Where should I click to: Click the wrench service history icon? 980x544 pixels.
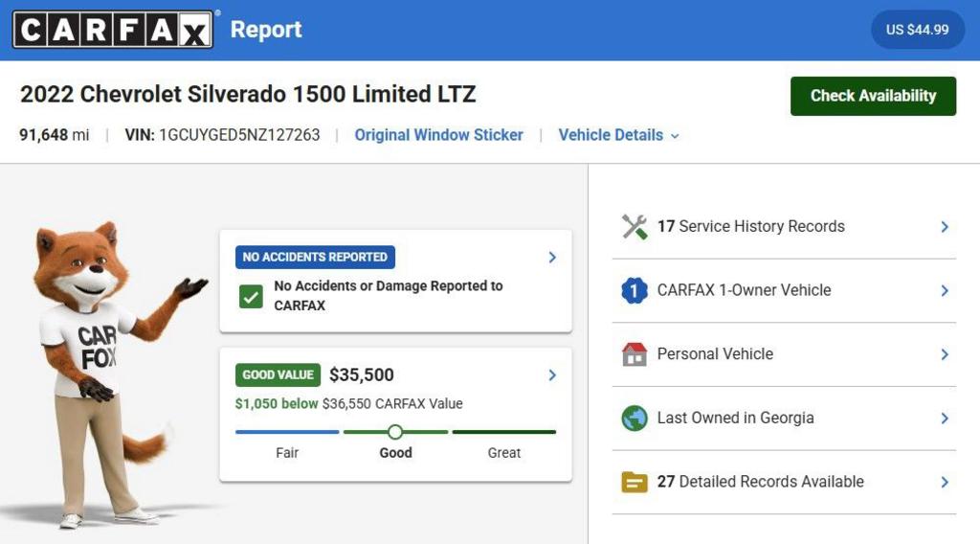(x=635, y=226)
